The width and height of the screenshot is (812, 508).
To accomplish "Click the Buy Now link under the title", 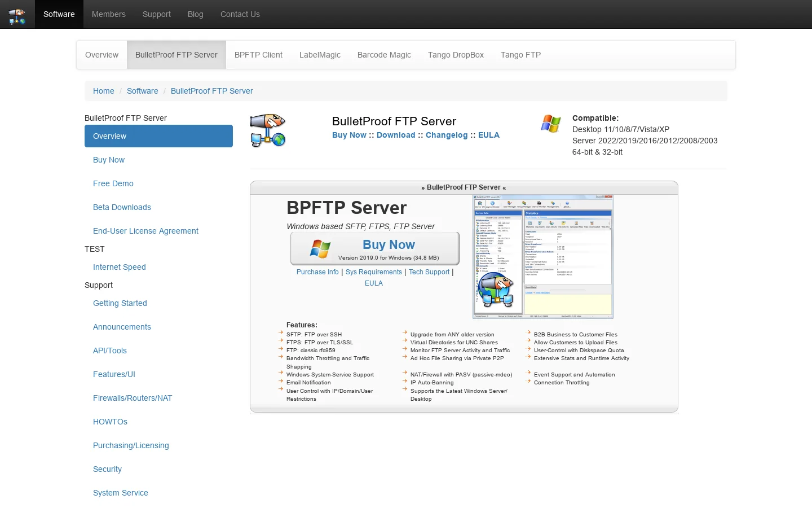I will coord(349,135).
